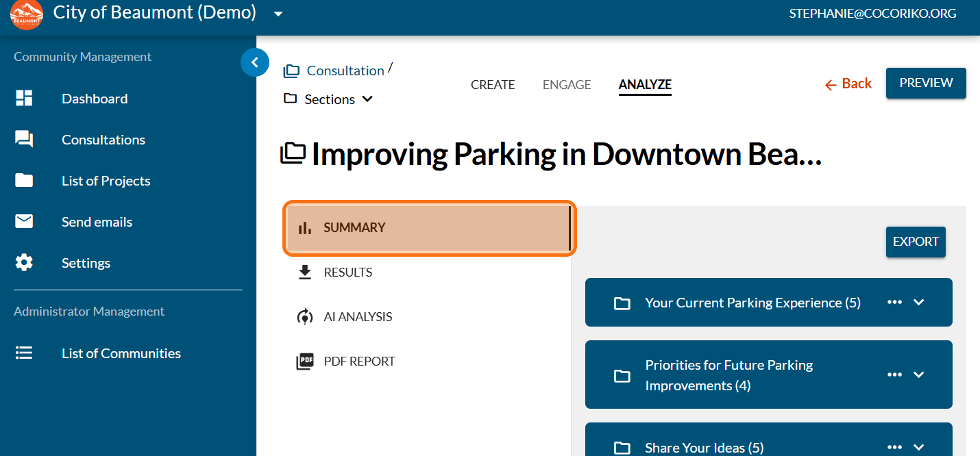Click the Beaumont city logo
This screenshot has width=980, height=456.
tap(27, 14)
